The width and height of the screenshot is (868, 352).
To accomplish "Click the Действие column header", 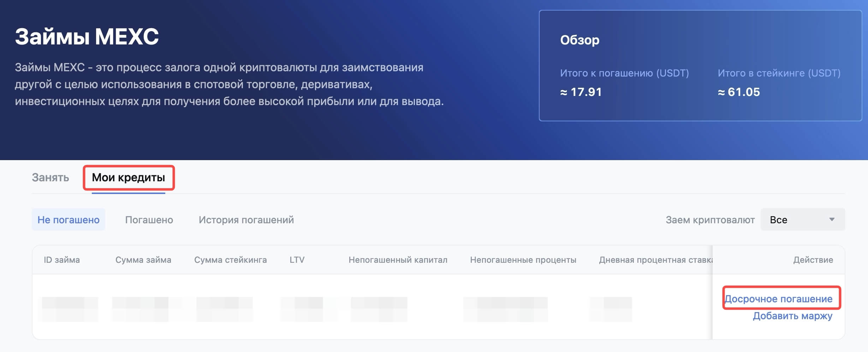I will pyautogui.click(x=813, y=260).
